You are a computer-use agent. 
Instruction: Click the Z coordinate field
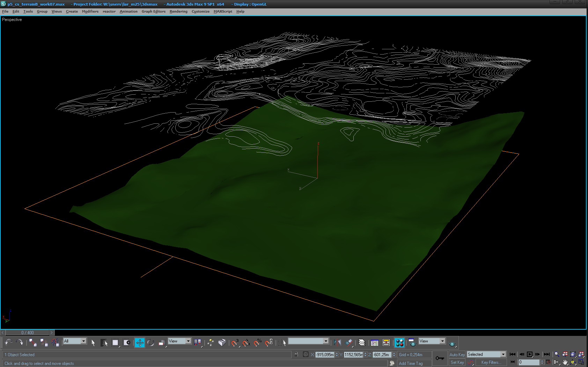click(382, 355)
